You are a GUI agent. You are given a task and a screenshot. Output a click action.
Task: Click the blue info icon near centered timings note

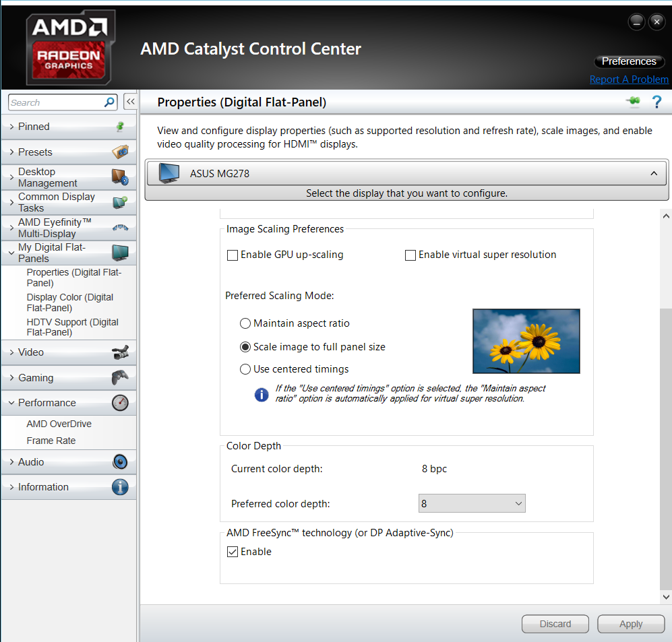click(262, 394)
